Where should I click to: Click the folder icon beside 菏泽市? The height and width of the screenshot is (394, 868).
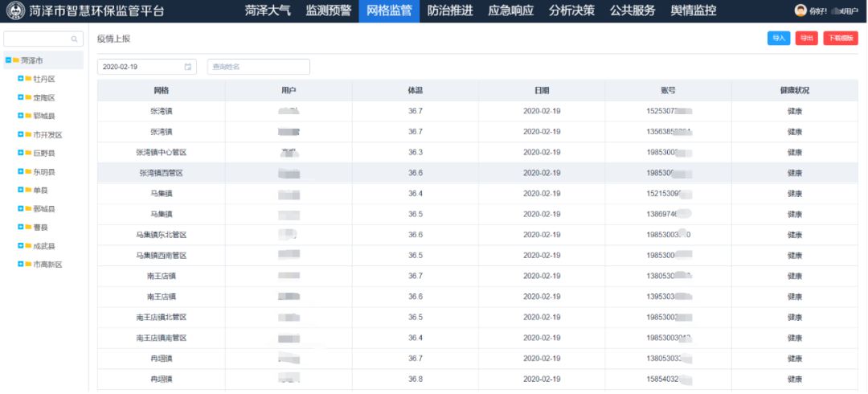tap(16, 60)
